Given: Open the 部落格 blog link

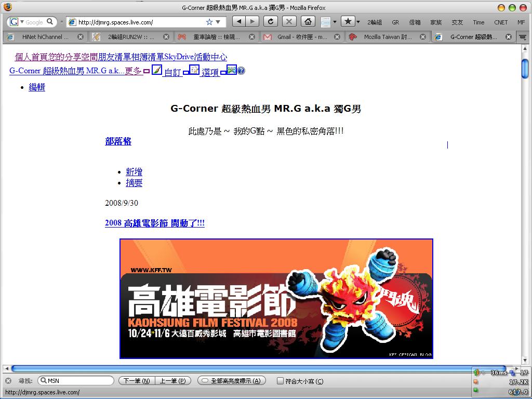Looking at the screenshot, I should pos(118,141).
